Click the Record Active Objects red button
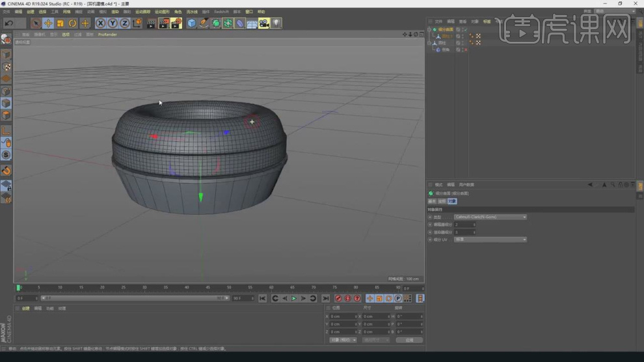Viewport: 644px width, 362px height. click(x=338, y=298)
